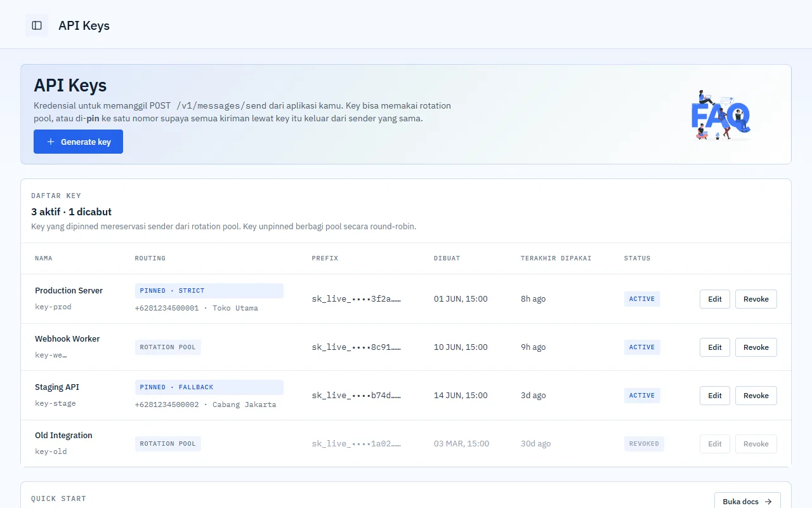The image size is (812, 508).
Task: Click the +6281234500002 · Cabang Jakarta sender
Action: (x=206, y=404)
